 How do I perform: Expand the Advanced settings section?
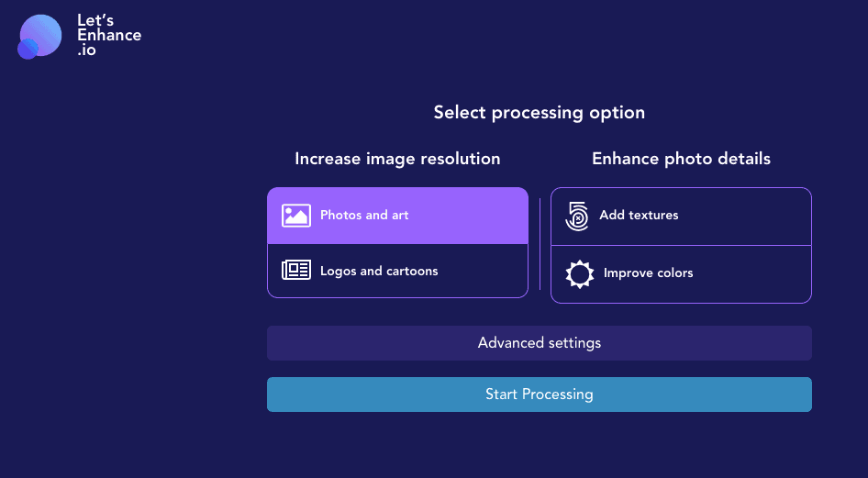click(540, 343)
